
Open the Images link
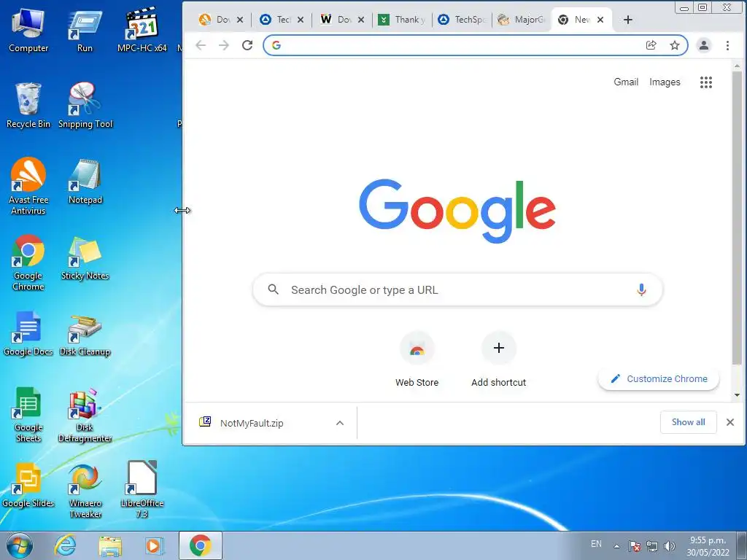coord(665,82)
